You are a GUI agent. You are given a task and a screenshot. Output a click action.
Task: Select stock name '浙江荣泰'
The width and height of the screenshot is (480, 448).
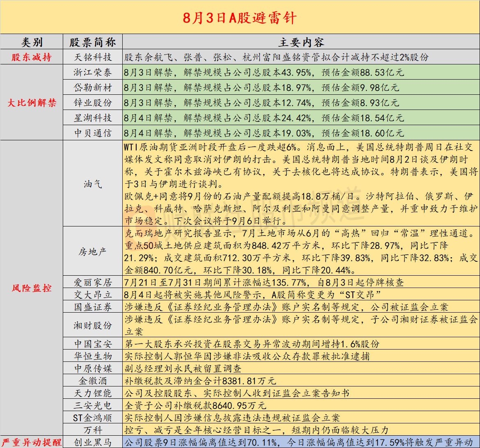[93, 72]
